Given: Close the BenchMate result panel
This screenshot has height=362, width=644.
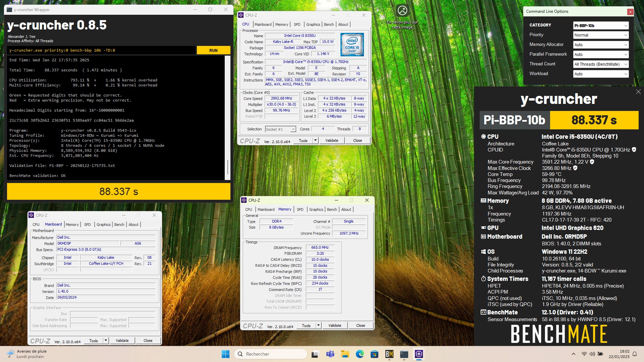Looking at the screenshot, I should tap(638, 92).
